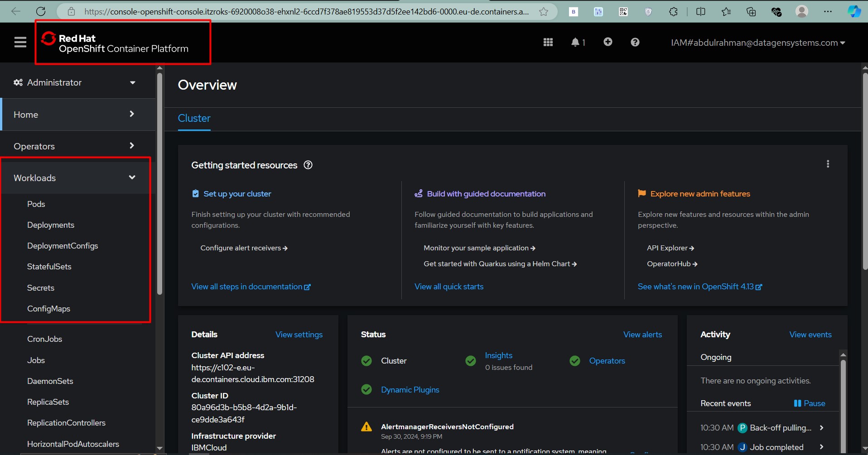The height and width of the screenshot is (455, 868).
Task: Open ReplicaSets in the sidebar
Action: tap(48, 402)
